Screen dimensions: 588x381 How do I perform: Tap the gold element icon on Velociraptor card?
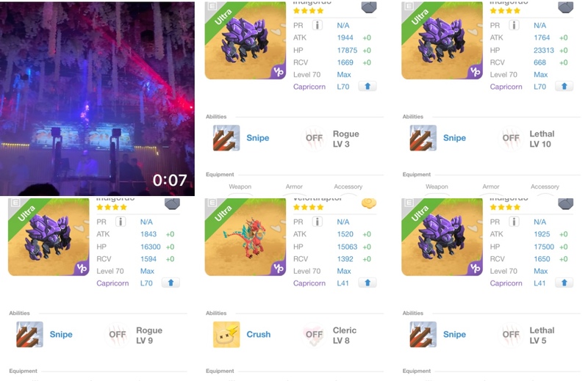[x=369, y=203]
